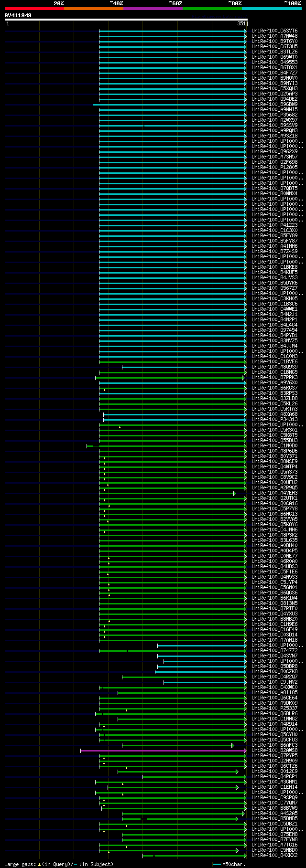Select hit label UniRef100_A3GHM1
This screenshot has width=306, height=868.
click(274, 782)
